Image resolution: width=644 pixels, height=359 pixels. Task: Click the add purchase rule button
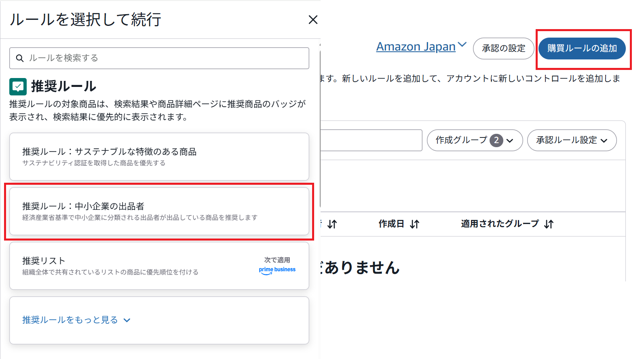point(582,49)
